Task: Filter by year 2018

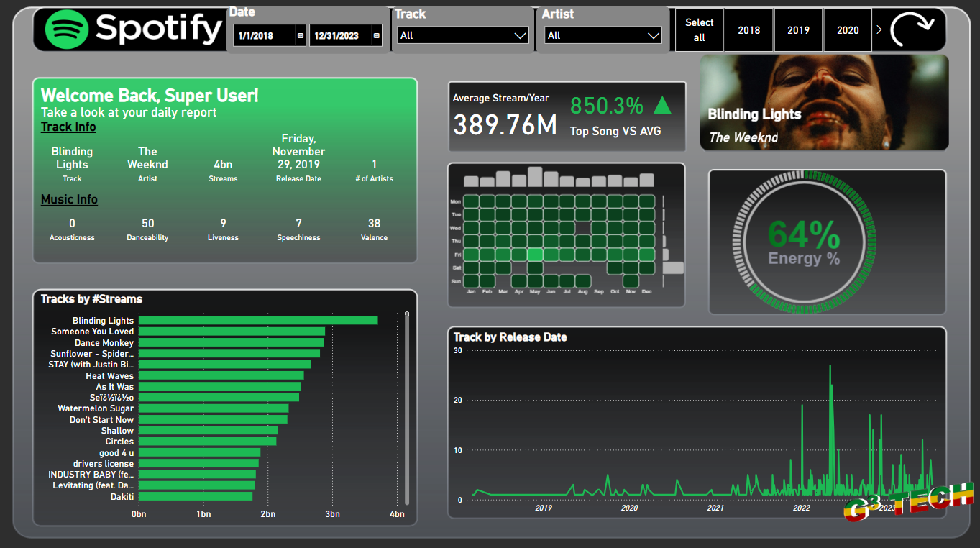Action: (x=748, y=30)
